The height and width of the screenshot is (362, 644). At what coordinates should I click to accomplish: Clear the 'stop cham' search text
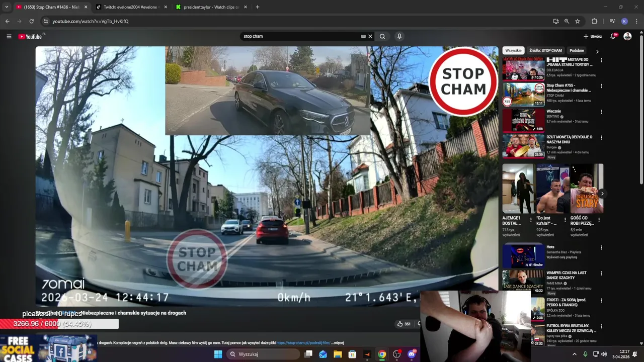370,36
